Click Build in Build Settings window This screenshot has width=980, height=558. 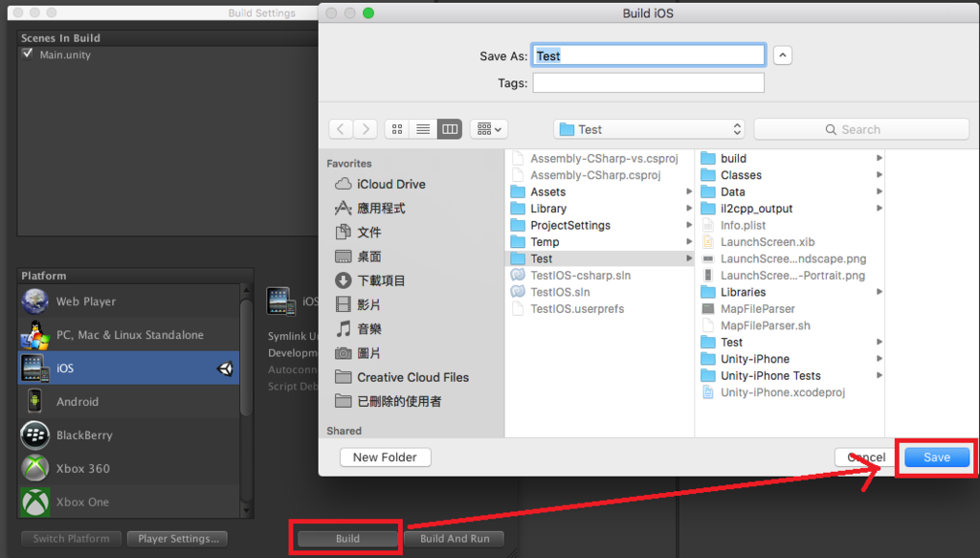click(x=347, y=539)
